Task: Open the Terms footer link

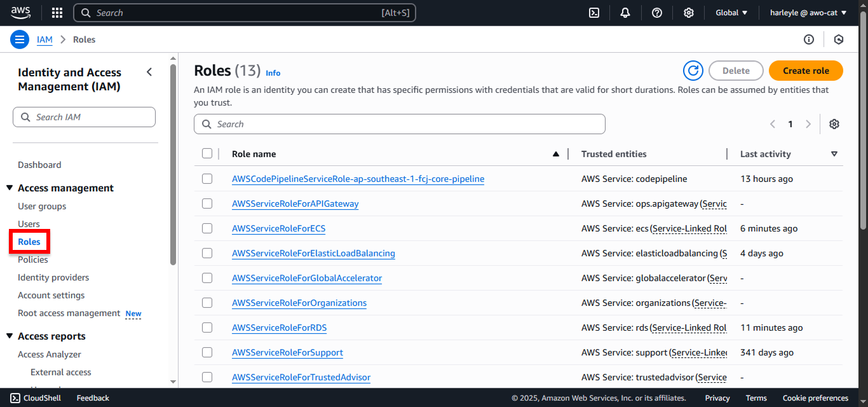Action: click(756, 398)
